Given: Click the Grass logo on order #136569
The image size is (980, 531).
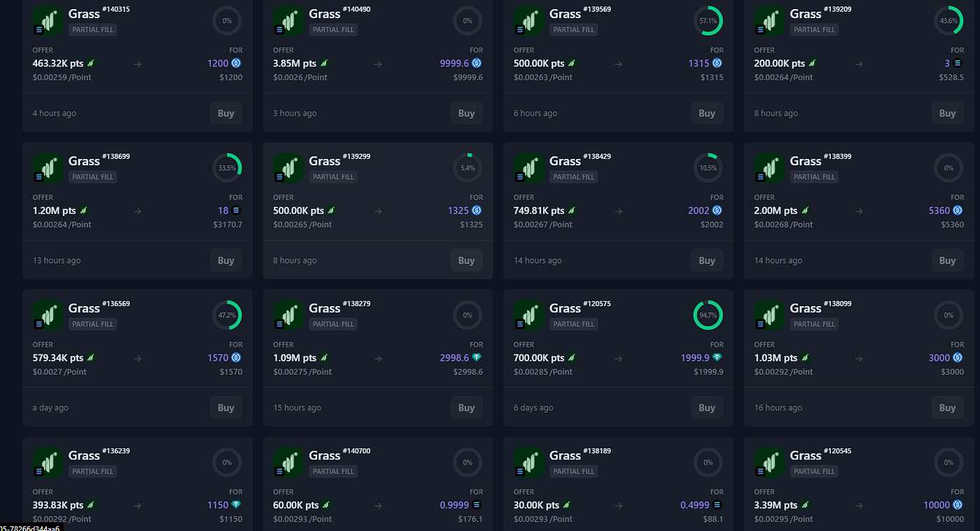Looking at the screenshot, I should click(48, 315).
